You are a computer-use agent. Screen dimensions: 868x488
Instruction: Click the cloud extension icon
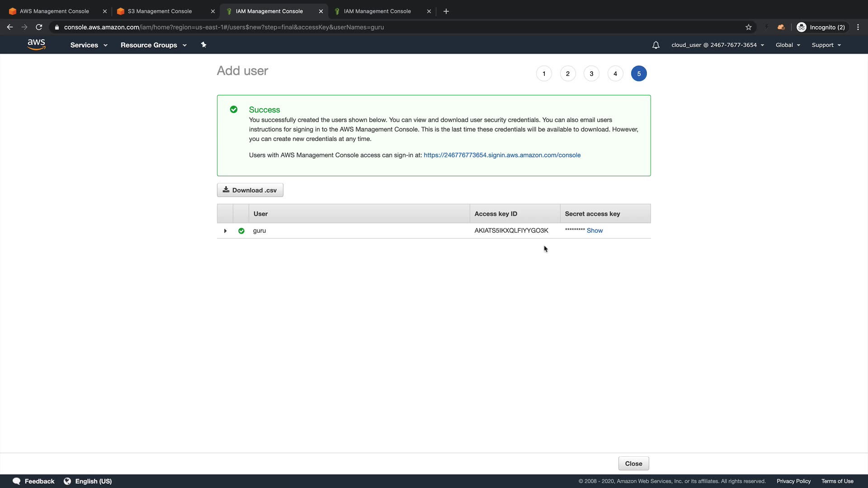[x=781, y=27]
